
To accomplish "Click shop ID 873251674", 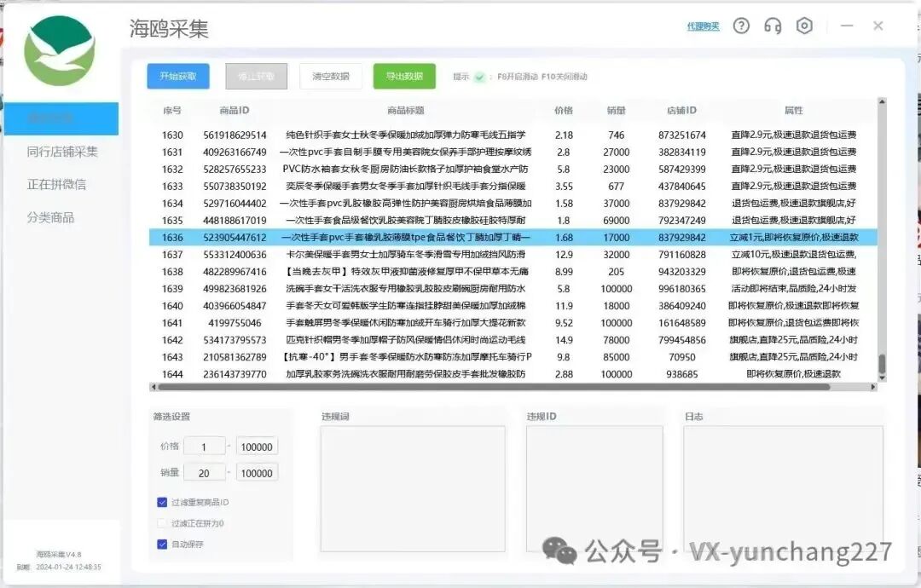I will coord(682,135).
